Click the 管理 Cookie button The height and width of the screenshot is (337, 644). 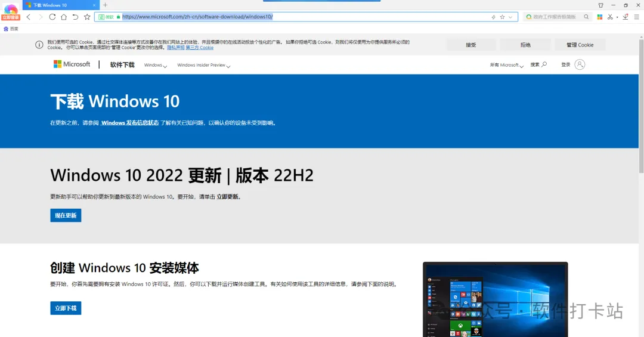[580, 45]
